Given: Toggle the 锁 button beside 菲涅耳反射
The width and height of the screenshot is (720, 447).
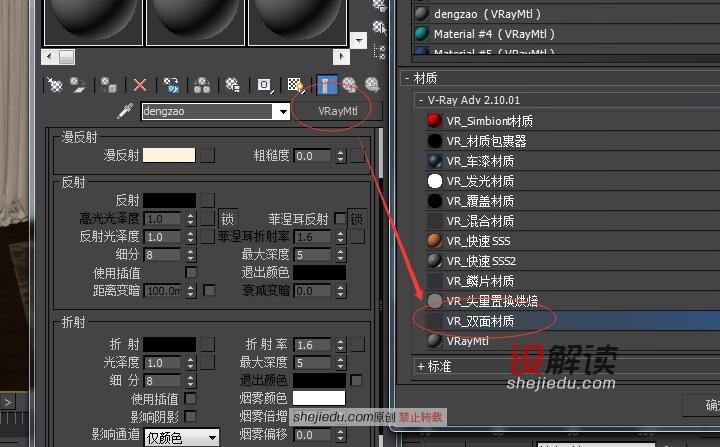Looking at the screenshot, I should click(x=357, y=219).
